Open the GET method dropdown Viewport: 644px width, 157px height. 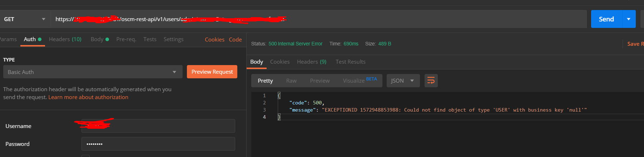click(24, 19)
